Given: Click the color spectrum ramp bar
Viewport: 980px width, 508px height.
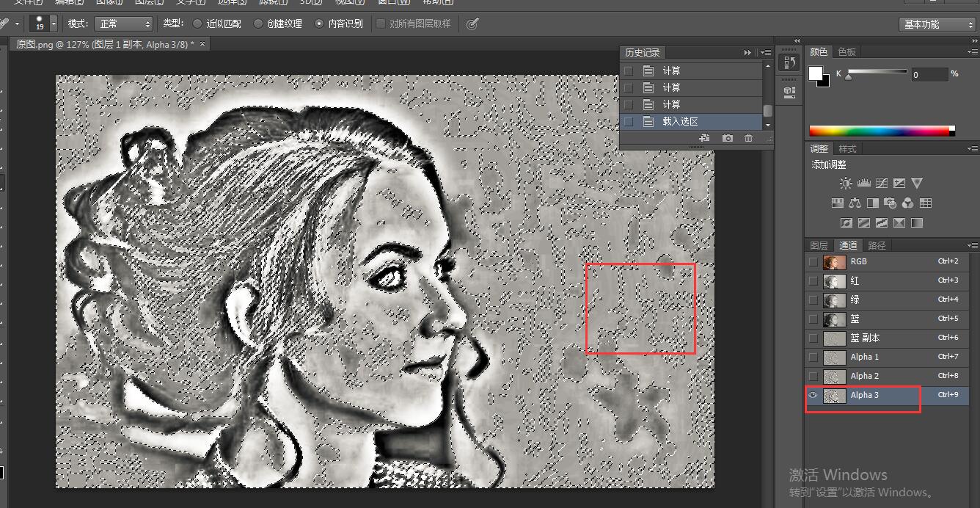Looking at the screenshot, I should click(880, 131).
